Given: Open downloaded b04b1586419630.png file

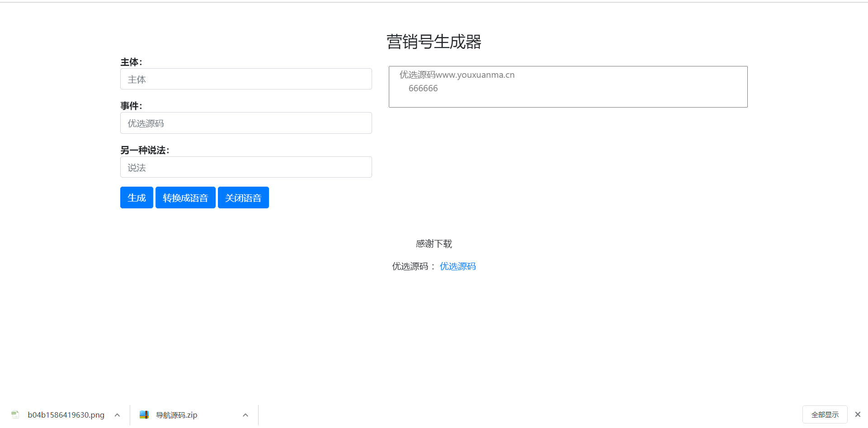Looking at the screenshot, I should [66, 415].
